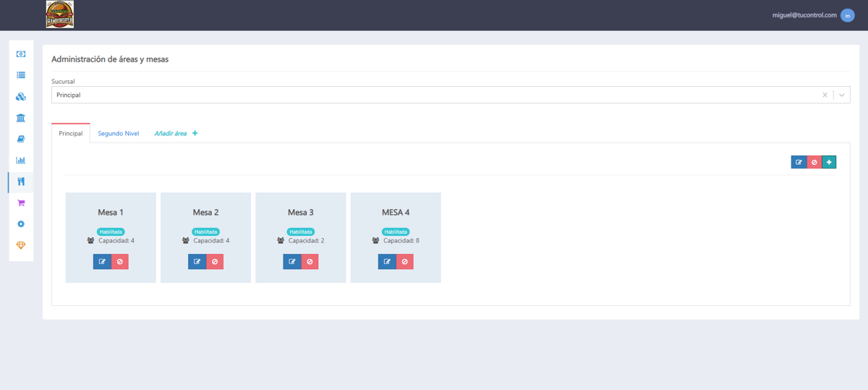Click the Mesa 1 title
Viewport: 868px width, 390px height.
click(x=111, y=213)
